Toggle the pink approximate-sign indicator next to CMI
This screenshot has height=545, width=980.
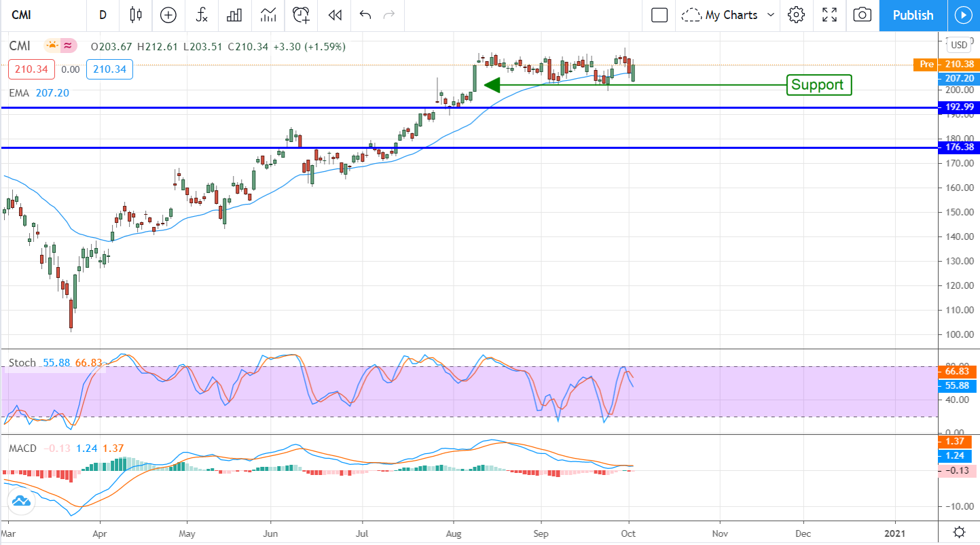coord(68,46)
